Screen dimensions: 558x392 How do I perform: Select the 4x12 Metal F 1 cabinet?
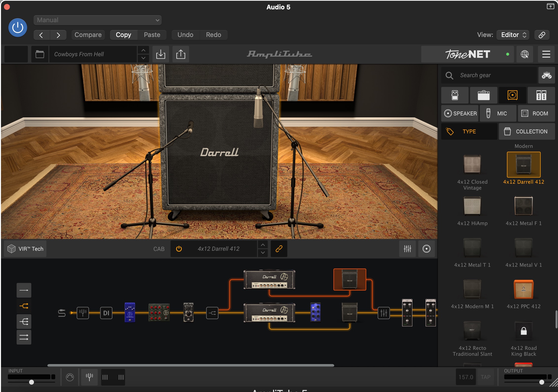pos(523,206)
